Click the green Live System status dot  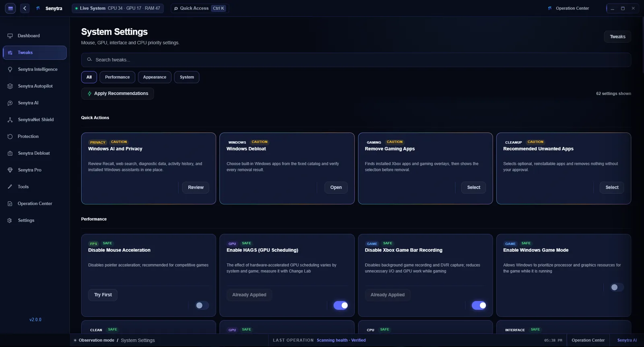pyautogui.click(x=76, y=8)
